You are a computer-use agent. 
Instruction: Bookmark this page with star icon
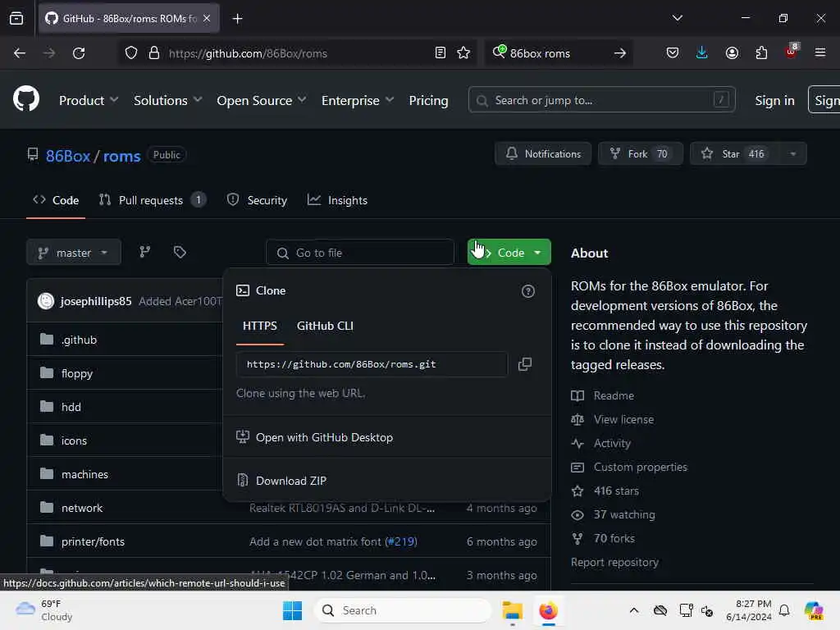click(x=463, y=53)
